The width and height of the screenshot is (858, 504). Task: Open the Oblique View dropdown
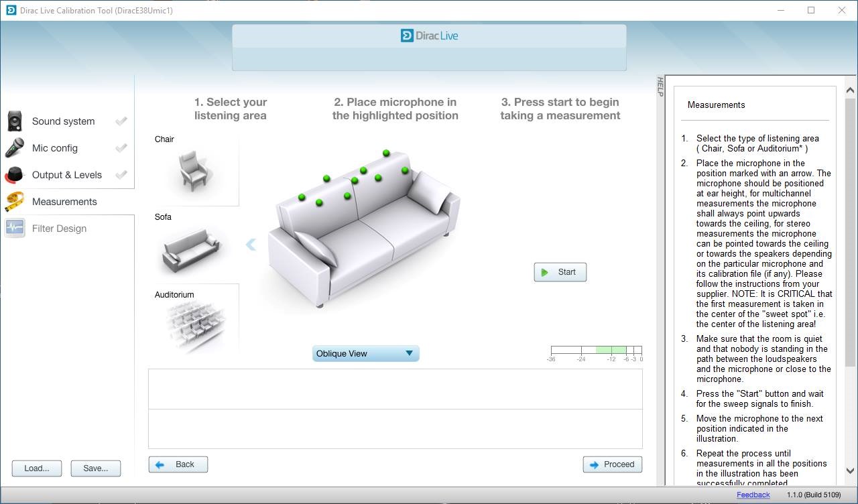click(366, 354)
